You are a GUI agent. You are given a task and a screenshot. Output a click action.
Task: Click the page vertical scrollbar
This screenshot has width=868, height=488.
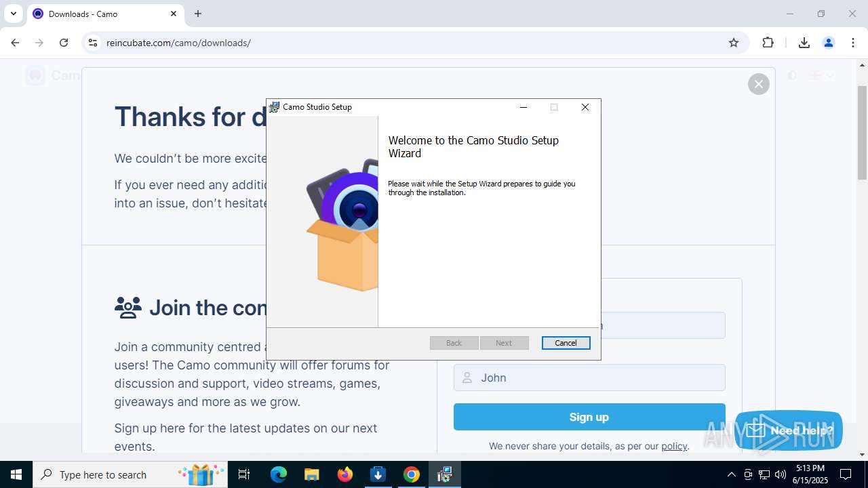[862, 133]
